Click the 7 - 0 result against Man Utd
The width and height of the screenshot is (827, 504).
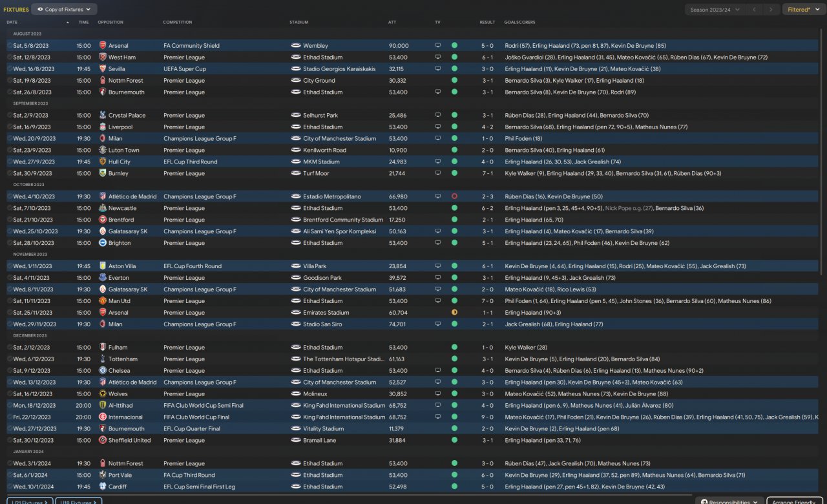pyautogui.click(x=487, y=301)
